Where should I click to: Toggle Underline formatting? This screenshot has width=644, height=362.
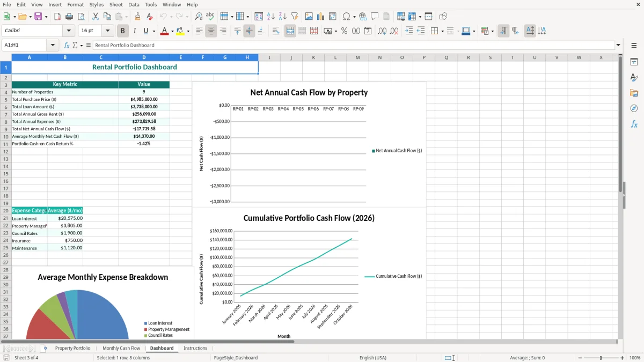point(145,31)
